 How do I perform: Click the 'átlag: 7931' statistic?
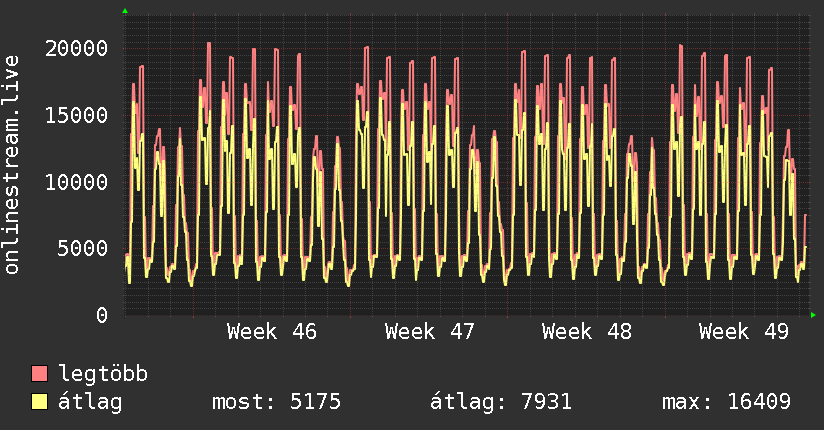pyautogui.click(x=501, y=402)
